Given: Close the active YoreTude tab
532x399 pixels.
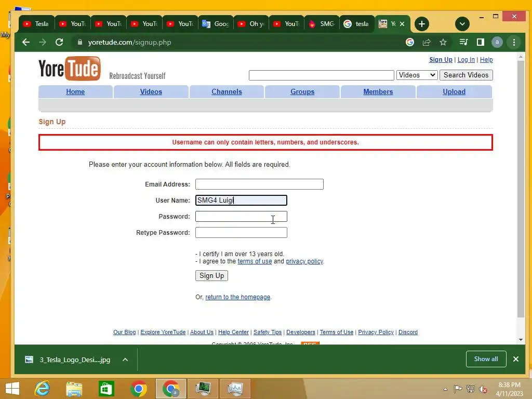Looking at the screenshot, I should tap(402, 24).
